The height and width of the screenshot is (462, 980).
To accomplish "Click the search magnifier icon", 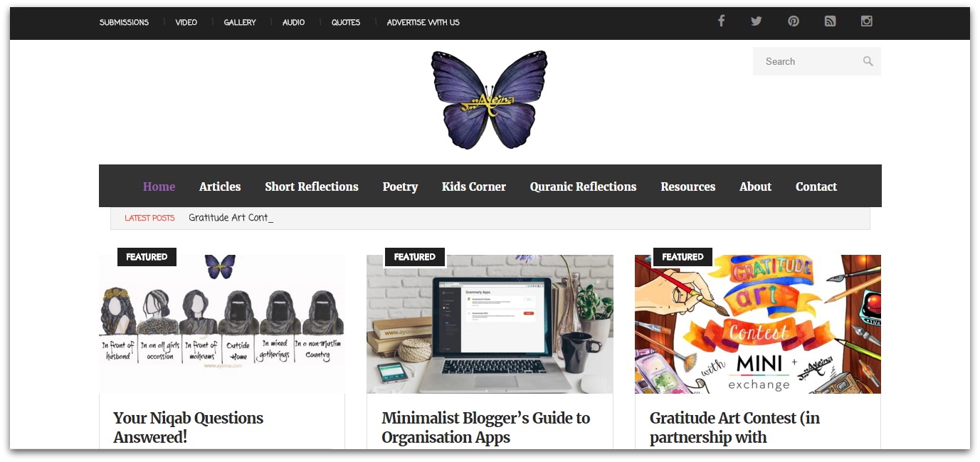I will tap(868, 61).
